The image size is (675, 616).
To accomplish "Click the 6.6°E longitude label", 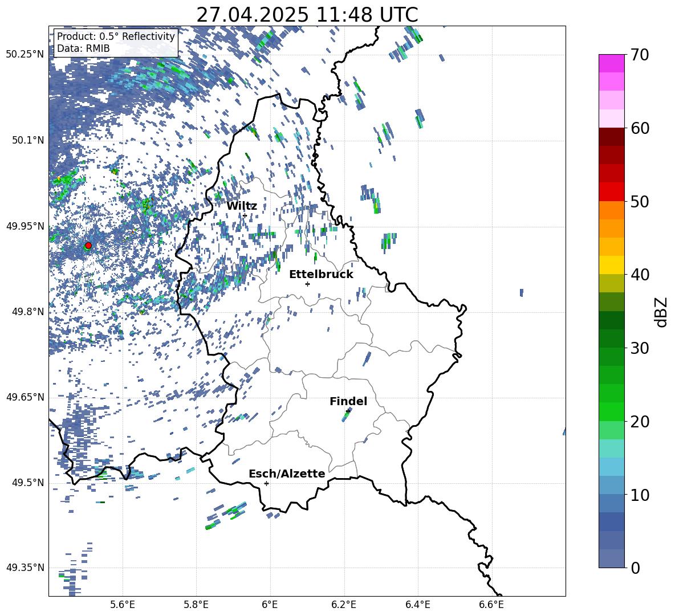I will point(491,605).
